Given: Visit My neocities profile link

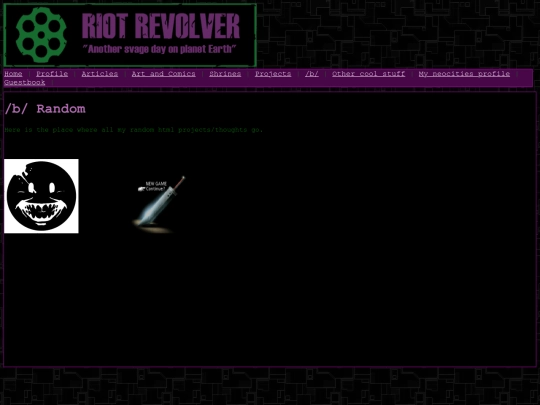Looking at the screenshot, I should tap(464, 74).
